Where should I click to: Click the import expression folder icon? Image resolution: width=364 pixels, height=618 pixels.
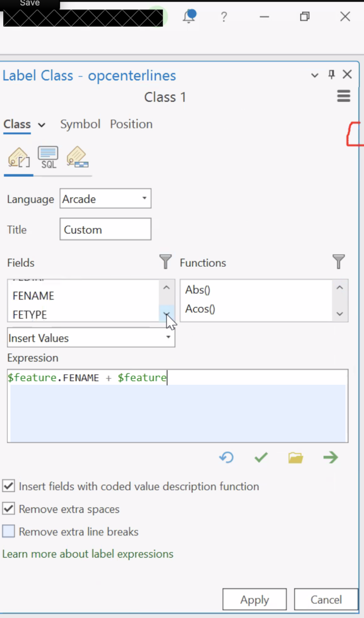(x=296, y=457)
